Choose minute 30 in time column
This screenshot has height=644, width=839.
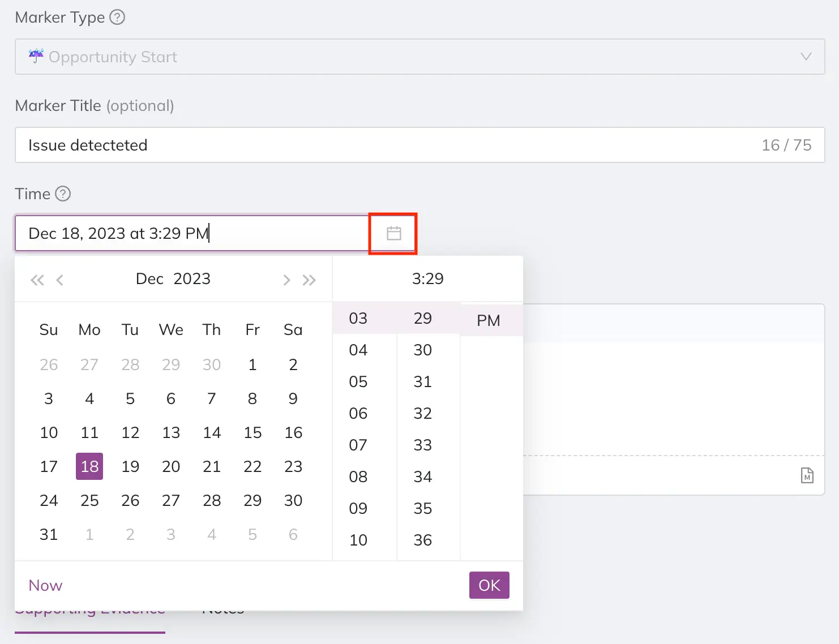(x=429, y=350)
